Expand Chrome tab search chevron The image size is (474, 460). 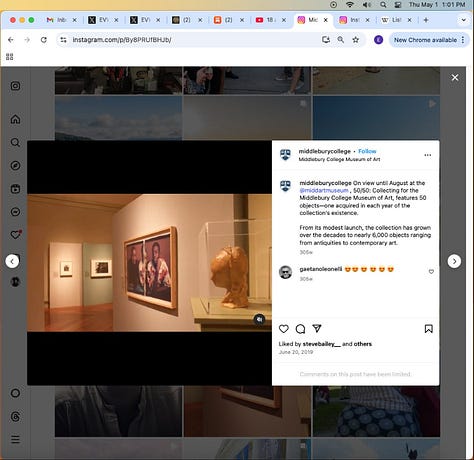tap(463, 20)
